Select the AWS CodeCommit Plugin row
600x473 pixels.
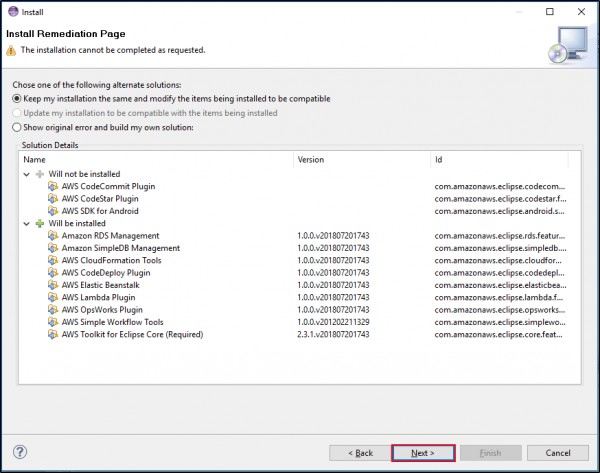point(300,186)
